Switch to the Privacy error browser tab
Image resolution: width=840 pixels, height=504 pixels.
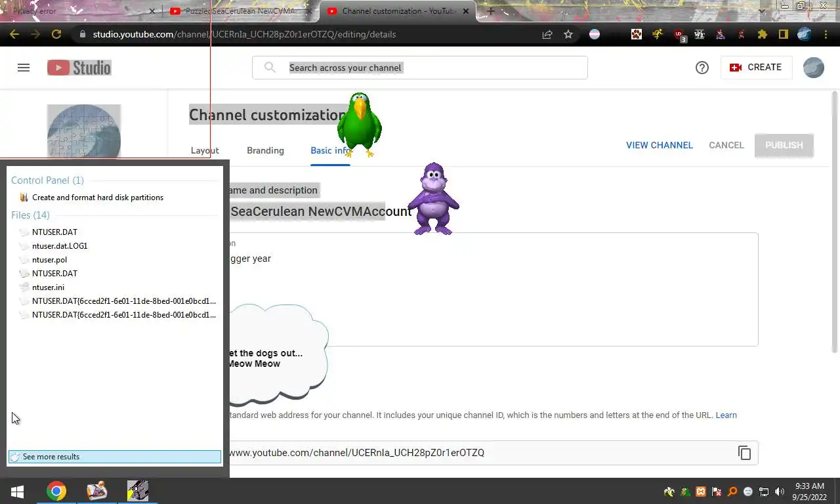pos(79,11)
